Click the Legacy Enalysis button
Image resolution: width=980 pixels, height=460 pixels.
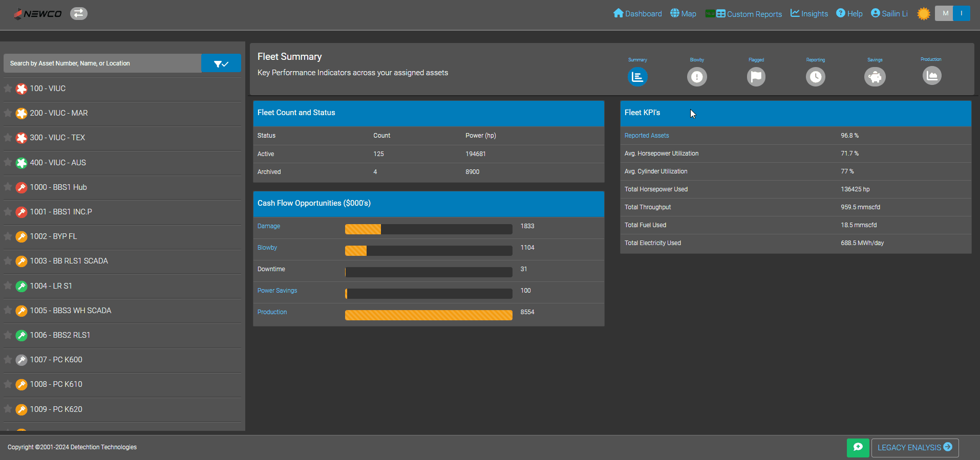click(x=915, y=448)
